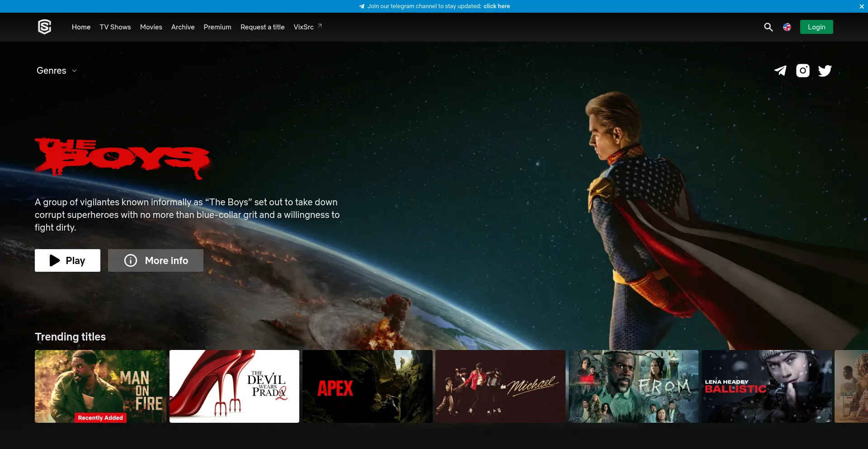Open the From thumbnail
This screenshot has width=868, height=449.
(633, 387)
